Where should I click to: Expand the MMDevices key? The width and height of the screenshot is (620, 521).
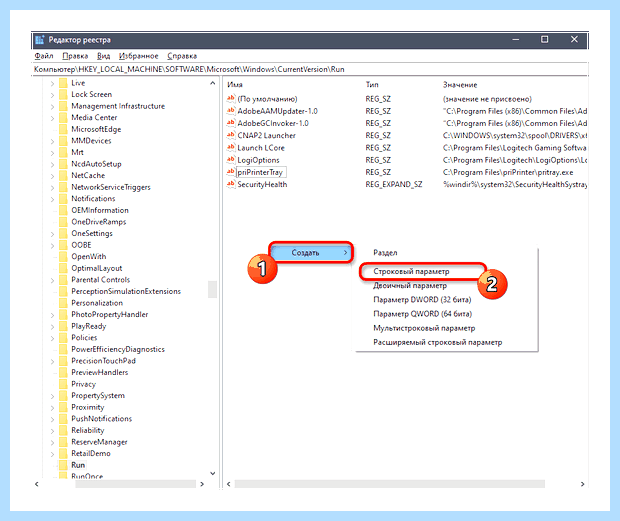click(x=52, y=141)
